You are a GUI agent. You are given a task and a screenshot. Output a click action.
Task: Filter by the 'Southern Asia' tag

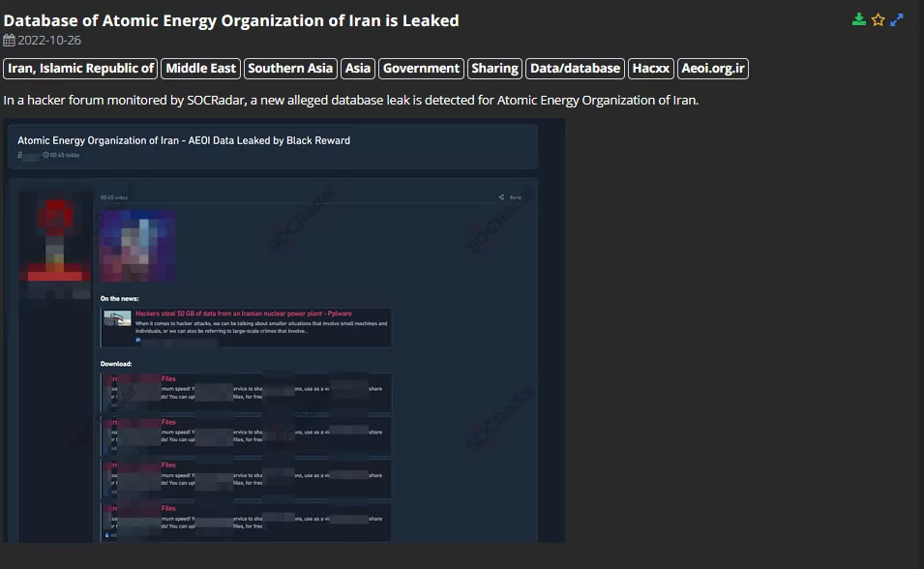click(x=290, y=69)
